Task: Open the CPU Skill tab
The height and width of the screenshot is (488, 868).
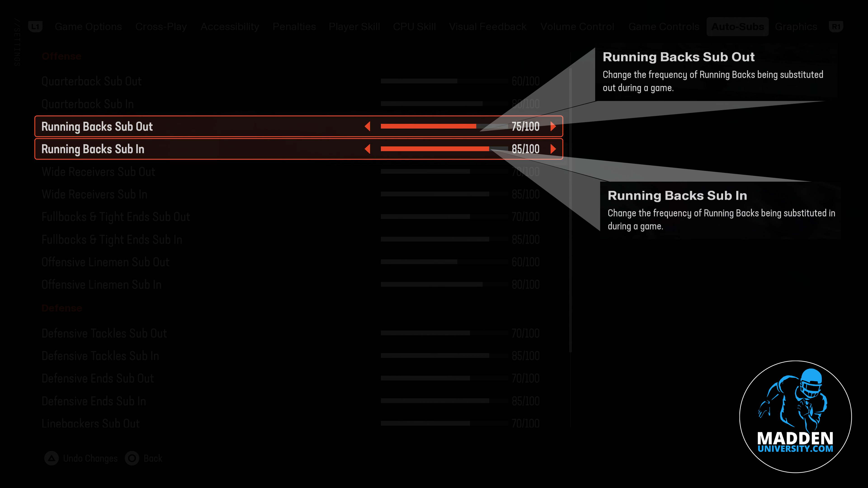Action: tap(414, 27)
